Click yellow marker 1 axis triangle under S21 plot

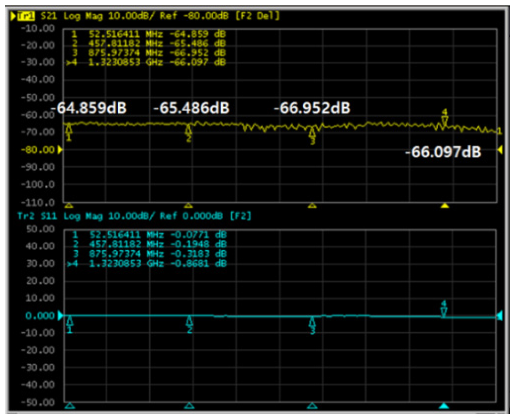(x=69, y=206)
